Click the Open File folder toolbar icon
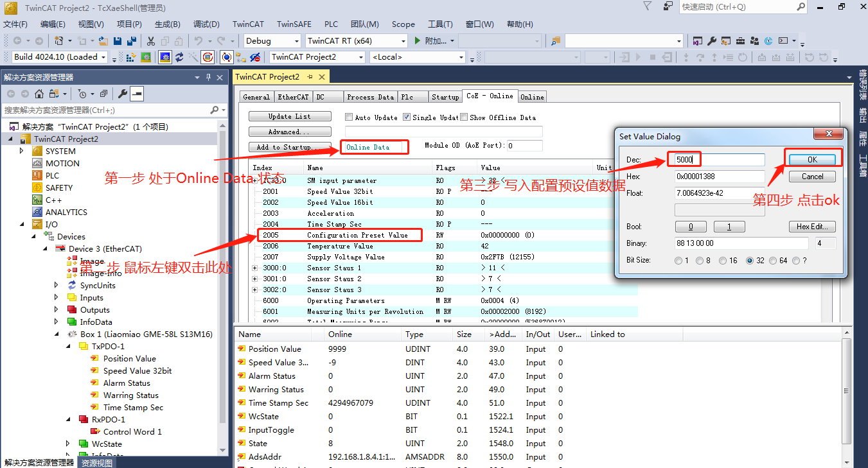Screen dimensions: 868x468 [105, 41]
